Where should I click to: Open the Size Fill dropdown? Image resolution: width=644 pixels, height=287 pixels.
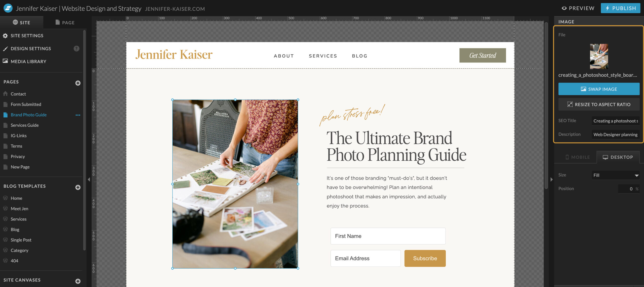(616, 175)
